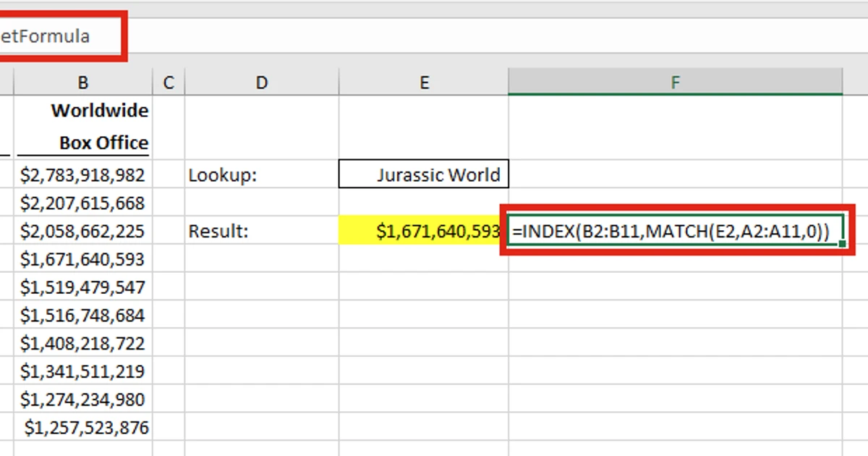The image size is (868, 456).
Task: Select column header B
Action: coord(82,82)
